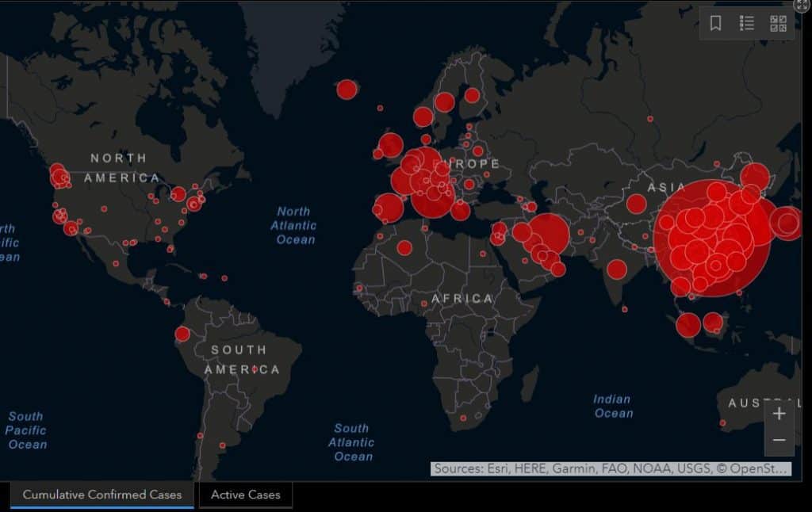
Task: Click the North Atlantic Ocean label
Action: click(x=293, y=225)
